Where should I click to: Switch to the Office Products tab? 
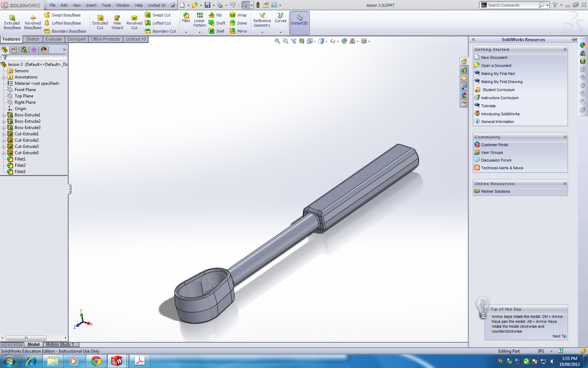(x=105, y=39)
